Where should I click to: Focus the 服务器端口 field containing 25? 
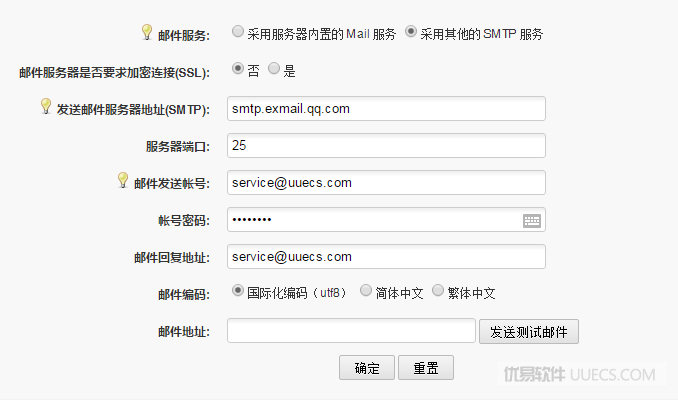pyautogui.click(x=386, y=145)
